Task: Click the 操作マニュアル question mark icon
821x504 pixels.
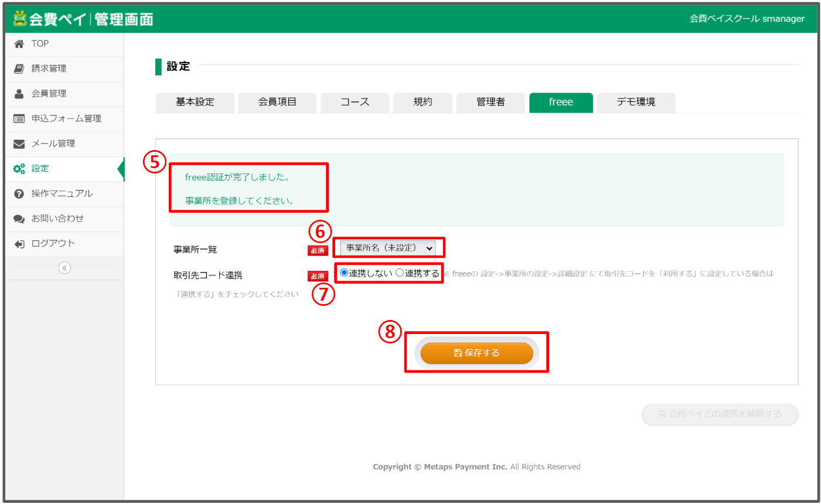Action: [19, 194]
